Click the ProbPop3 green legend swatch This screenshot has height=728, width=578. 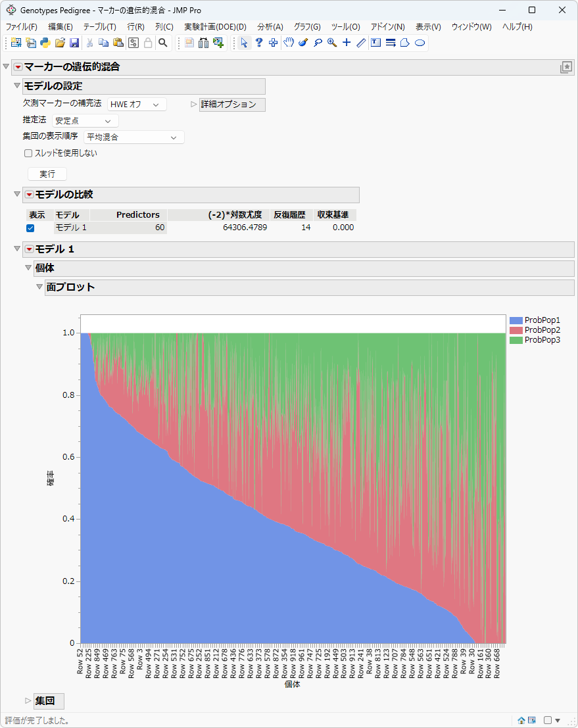[516, 340]
